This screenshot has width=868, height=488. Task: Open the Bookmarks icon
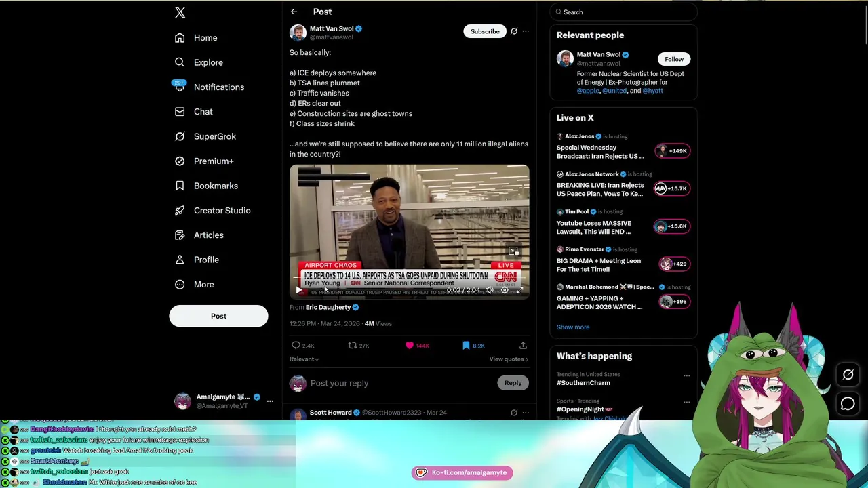tap(180, 186)
